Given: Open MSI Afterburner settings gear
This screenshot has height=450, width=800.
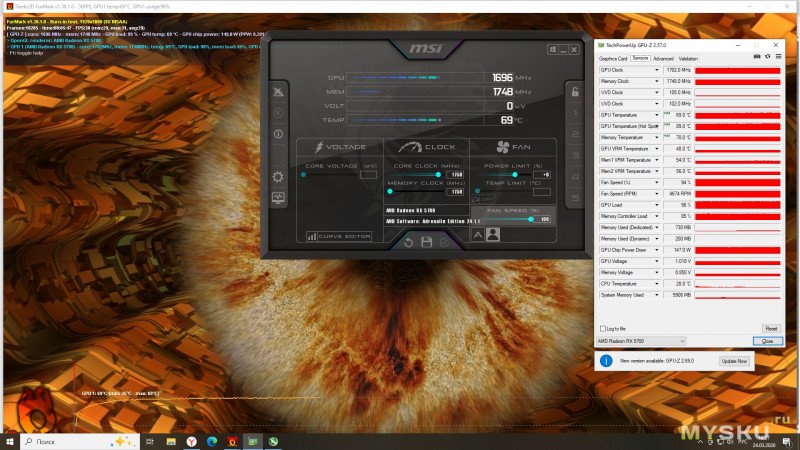Looking at the screenshot, I should [278, 176].
